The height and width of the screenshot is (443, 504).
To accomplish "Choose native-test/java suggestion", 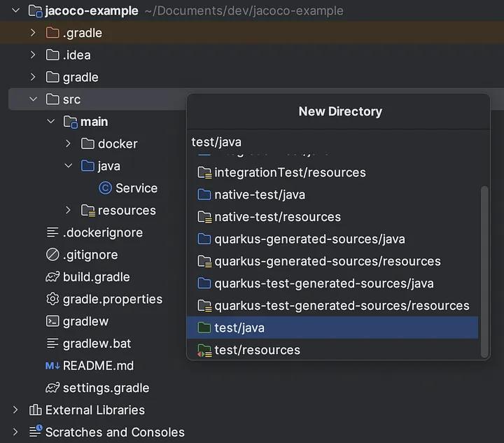I will click(x=332, y=195).
